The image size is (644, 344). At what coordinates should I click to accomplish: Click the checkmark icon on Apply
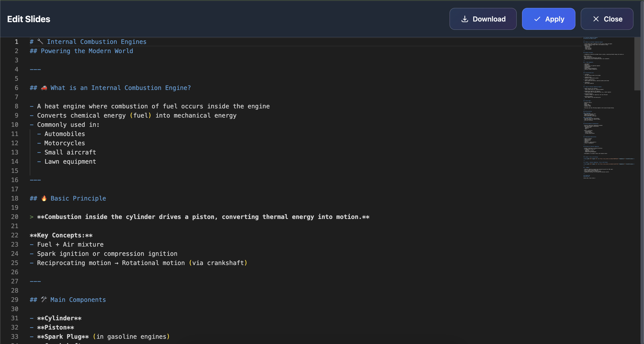coord(537,19)
